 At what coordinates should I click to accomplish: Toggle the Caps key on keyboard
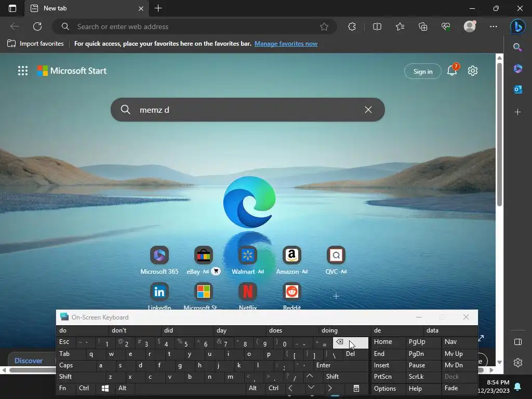[x=76, y=365]
